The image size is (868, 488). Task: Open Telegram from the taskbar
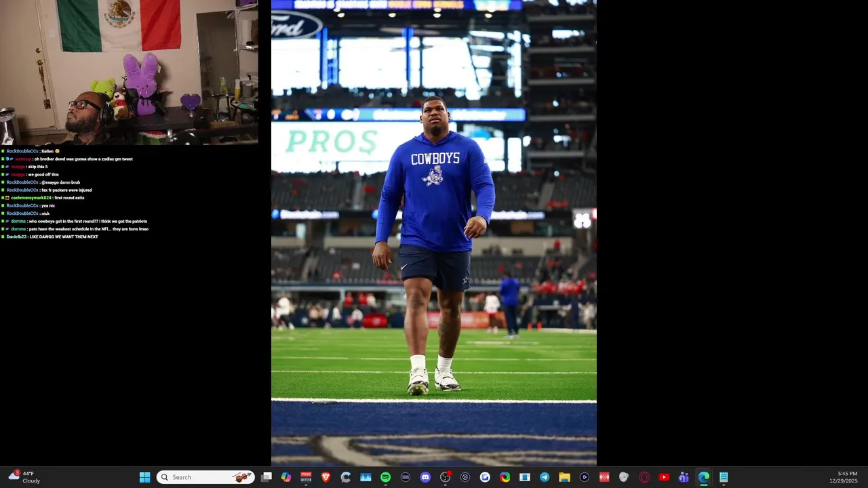click(545, 477)
